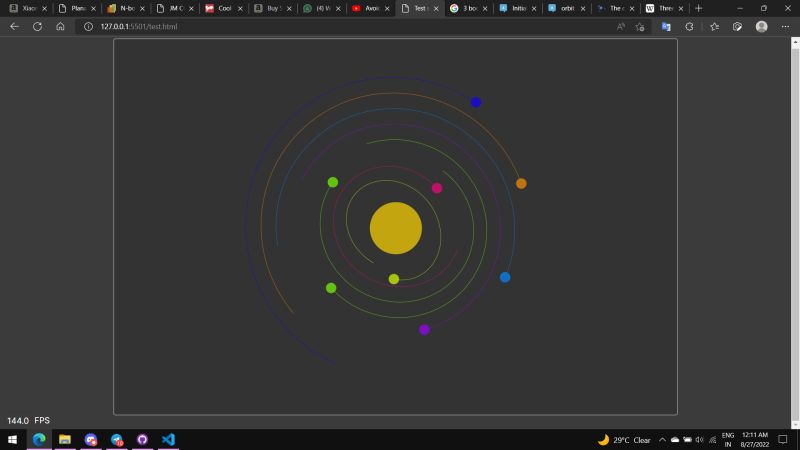Switch the ENG IN input language
Viewport: 800px width, 450px height.
(728, 440)
